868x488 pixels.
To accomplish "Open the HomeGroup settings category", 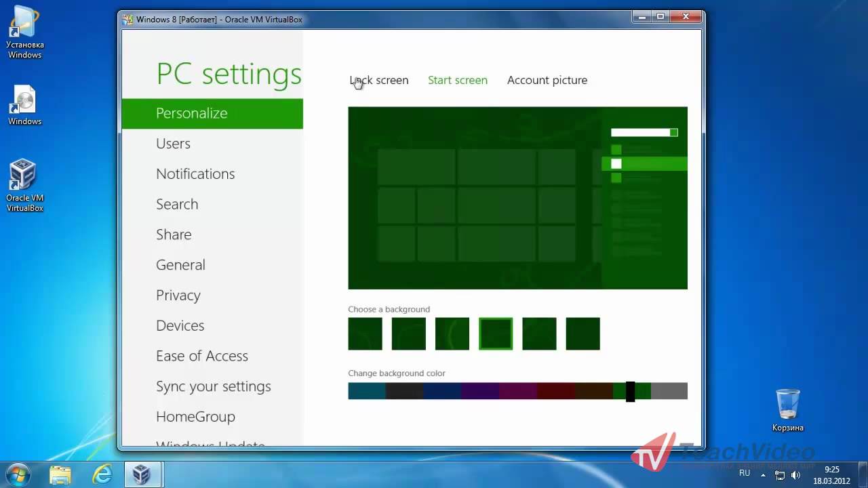I will pos(195,416).
